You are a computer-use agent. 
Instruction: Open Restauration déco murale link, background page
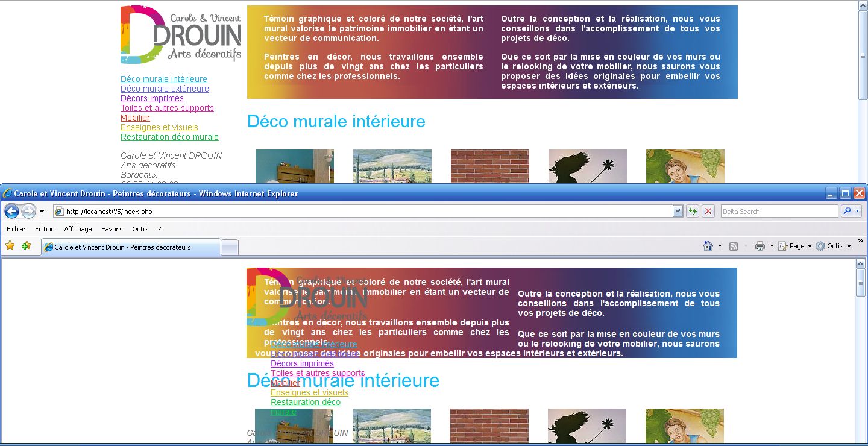coord(169,137)
